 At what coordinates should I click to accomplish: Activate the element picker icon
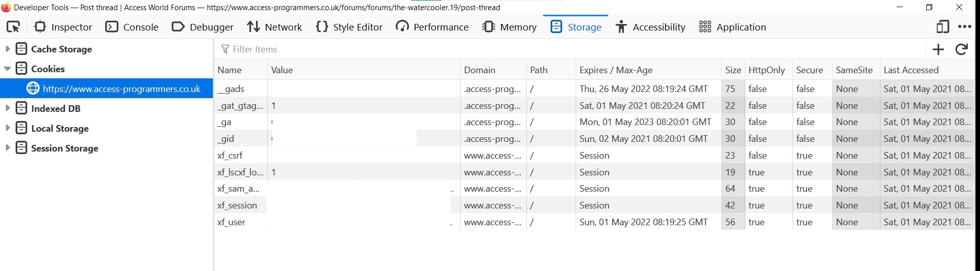point(13,27)
